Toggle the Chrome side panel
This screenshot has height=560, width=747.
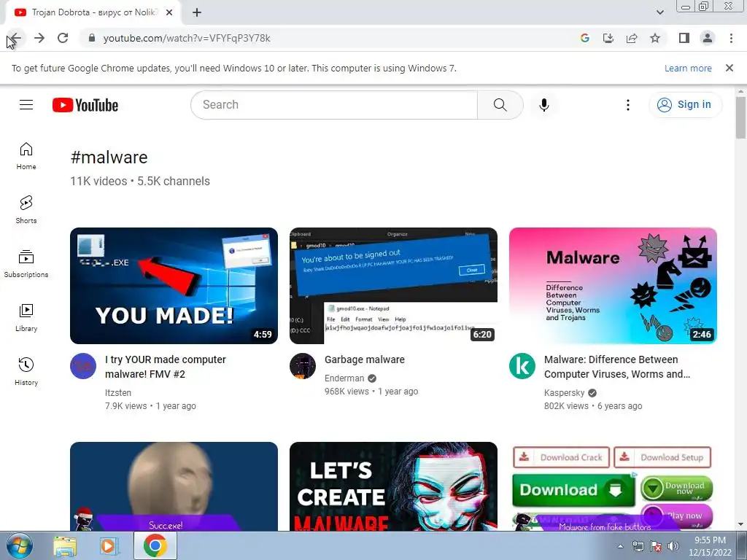click(684, 38)
